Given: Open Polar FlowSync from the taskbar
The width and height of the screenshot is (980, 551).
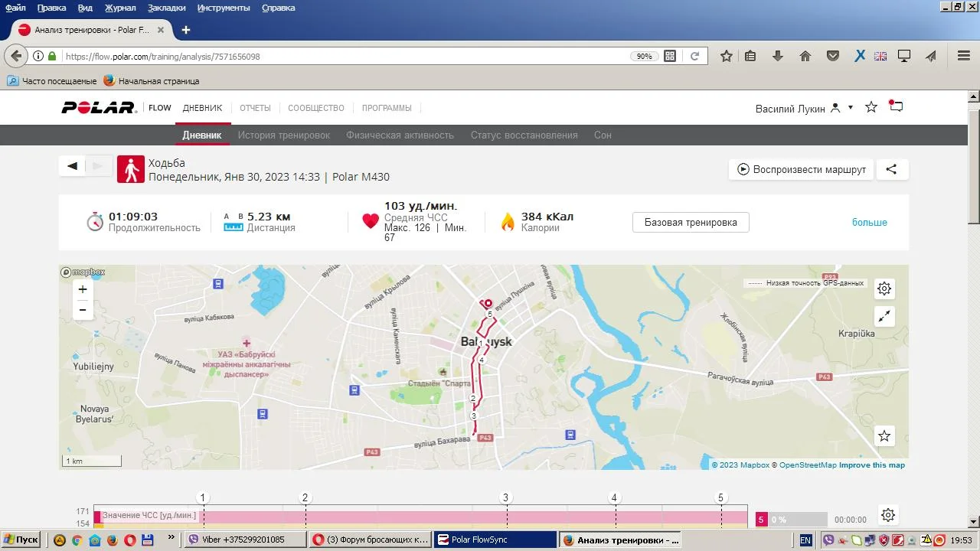Looking at the screenshot, I should [495, 540].
